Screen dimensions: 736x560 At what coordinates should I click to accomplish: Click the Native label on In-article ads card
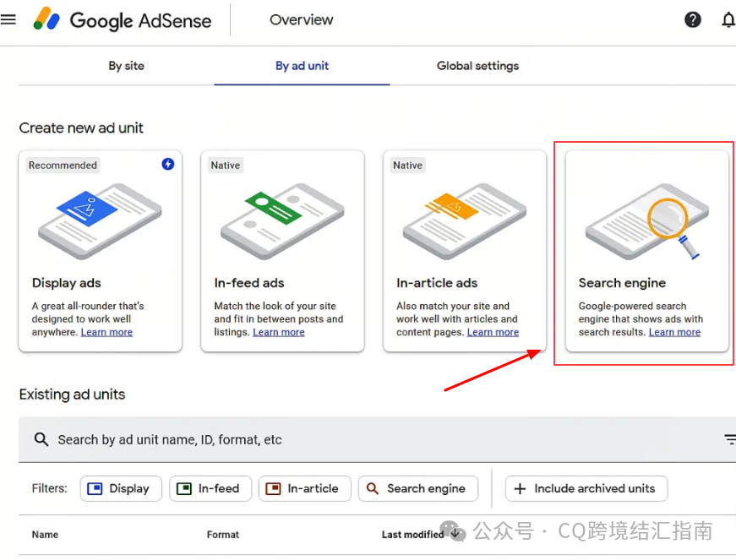tap(407, 165)
